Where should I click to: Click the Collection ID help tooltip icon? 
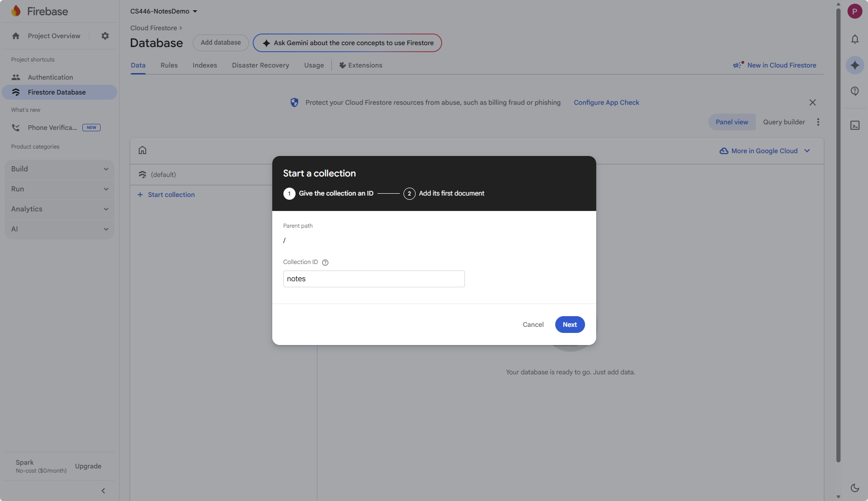point(324,263)
